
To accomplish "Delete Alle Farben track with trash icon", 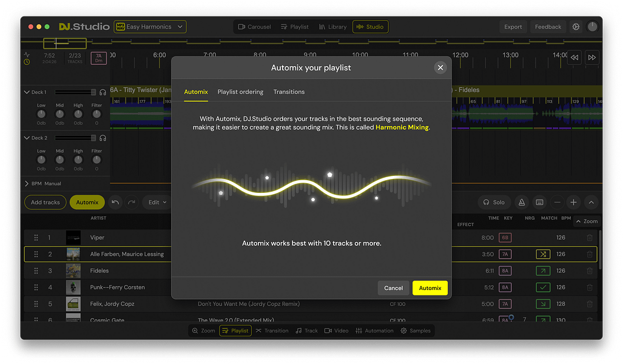I will (590, 254).
